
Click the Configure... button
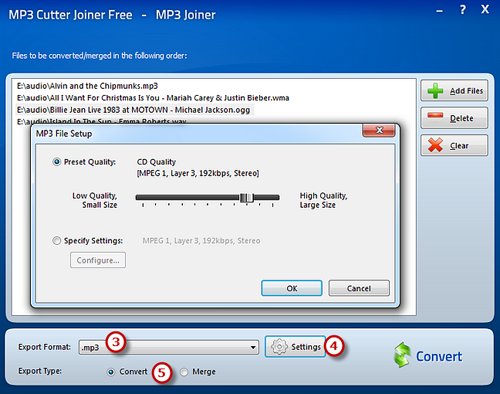click(x=98, y=260)
